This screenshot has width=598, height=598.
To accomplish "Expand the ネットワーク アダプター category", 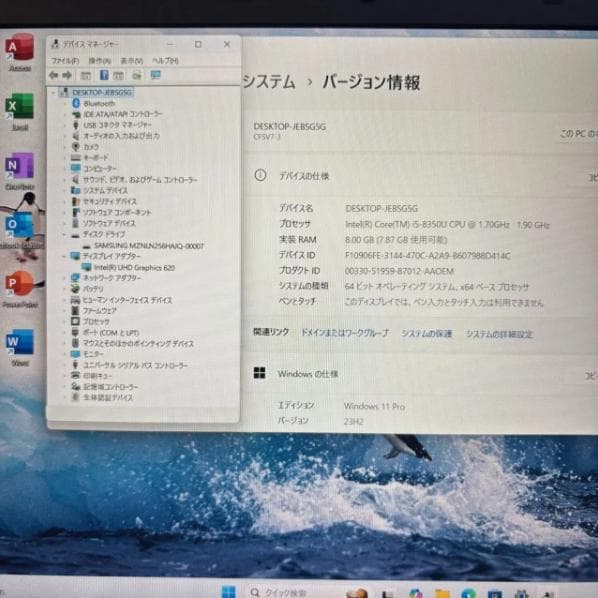I will [x=64, y=278].
